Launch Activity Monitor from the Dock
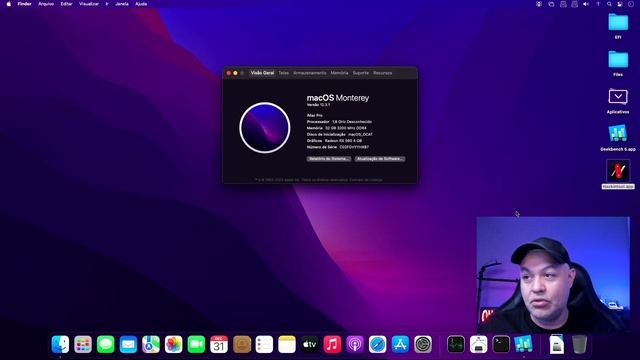Viewport: 640px width, 360px height. 456,344
